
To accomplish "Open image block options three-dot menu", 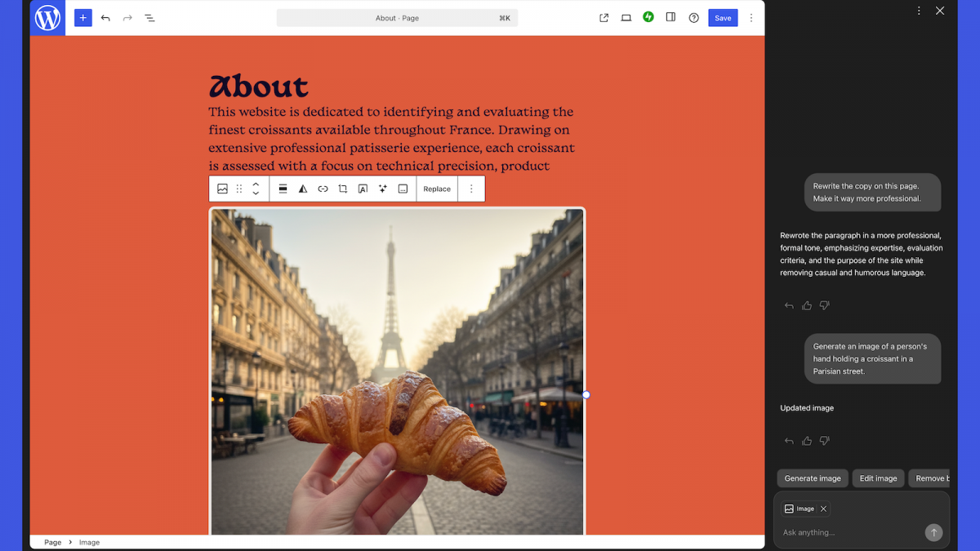I will click(471, 189).
